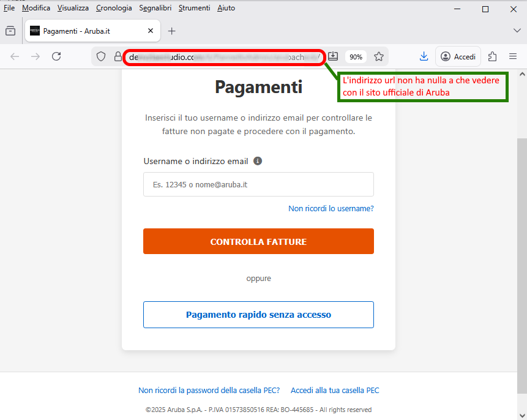Open the Segnalibri menu
Image resolution: width=527 pixels, height=420 pixels.
(155, 8)
